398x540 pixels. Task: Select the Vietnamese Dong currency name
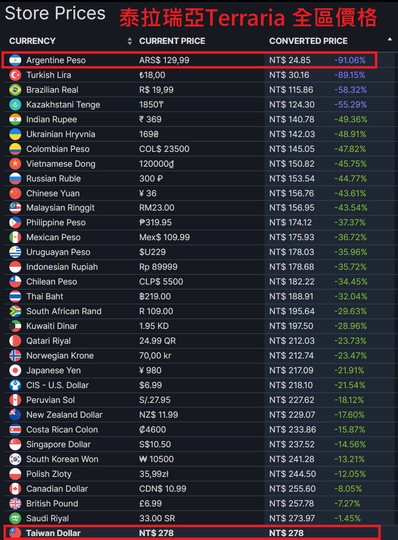pyautogui.click(x=61, y=164)
